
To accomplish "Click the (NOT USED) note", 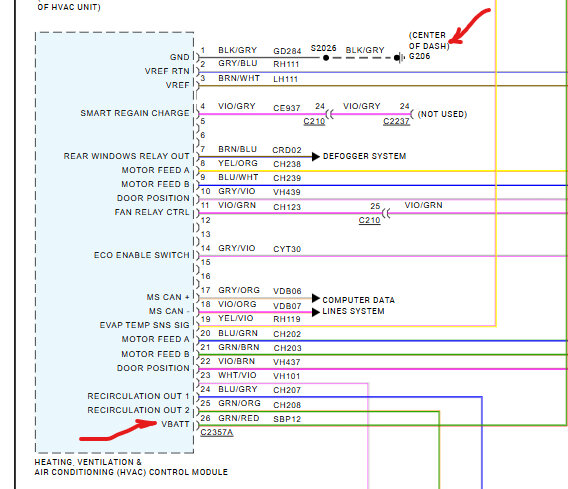I will 442,114.
